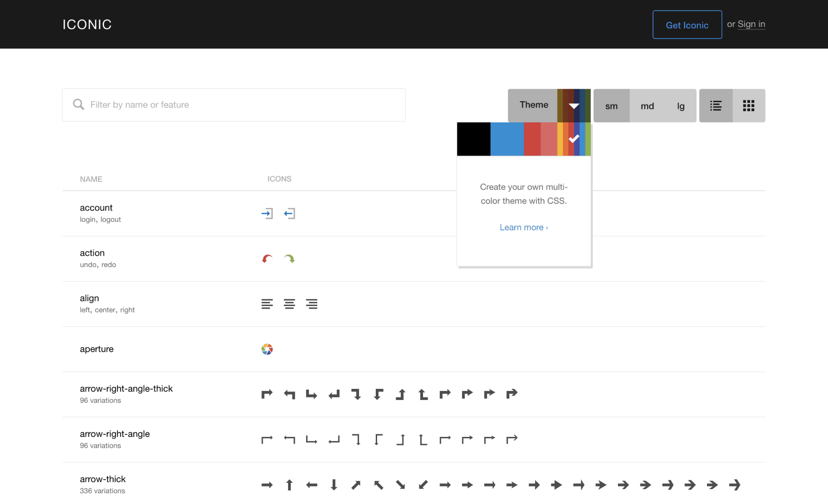Focus the Filter by name input field
This screenshot has width=828, height=504.
click(x=243, y=105)
